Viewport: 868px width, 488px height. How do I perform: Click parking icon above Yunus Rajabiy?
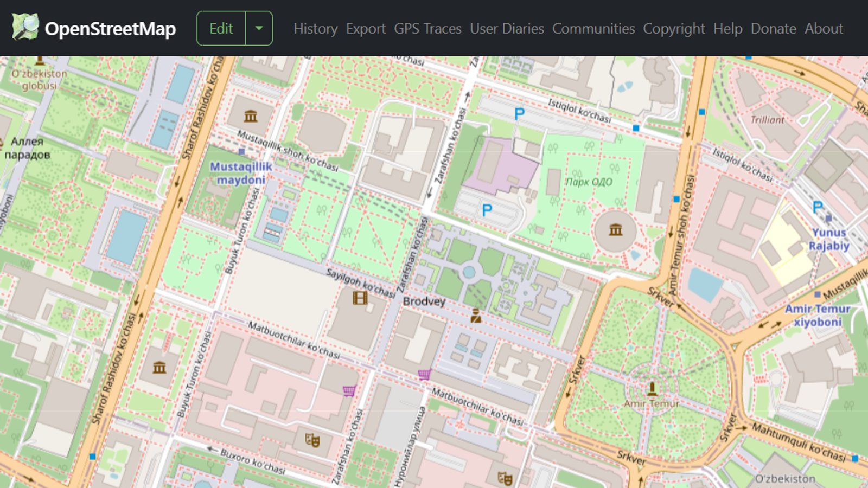[818, 207]
